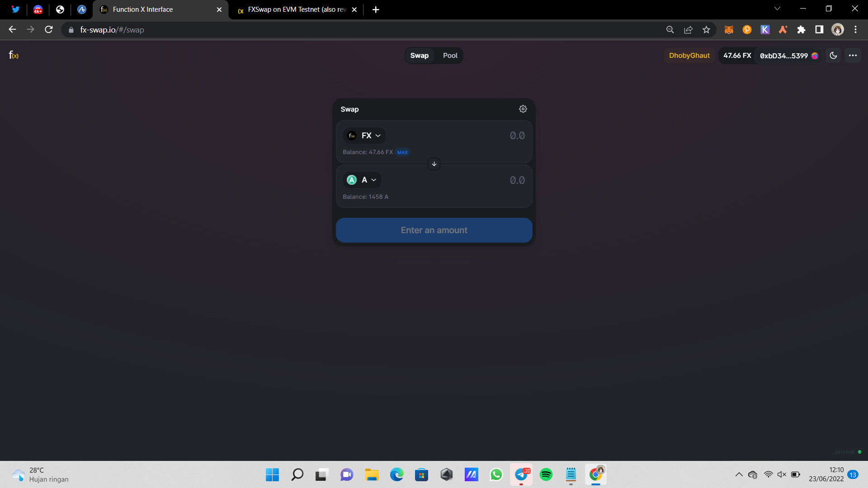Expand the A token selector
The image size is (868, 488).
tap(362, 180)
